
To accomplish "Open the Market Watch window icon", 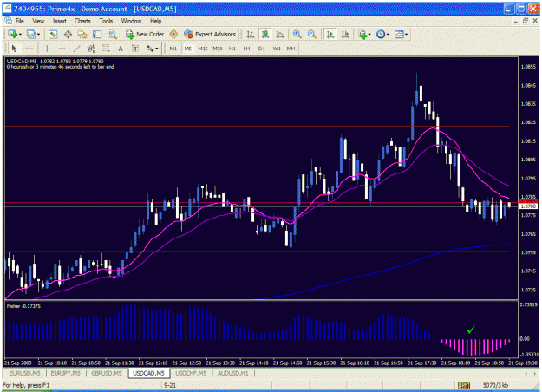I will click(x=53, y=34).
